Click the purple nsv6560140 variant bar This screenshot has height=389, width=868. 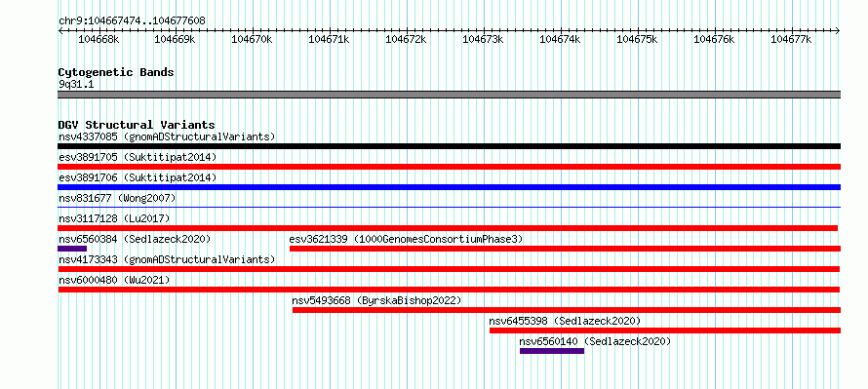[552, 351]
